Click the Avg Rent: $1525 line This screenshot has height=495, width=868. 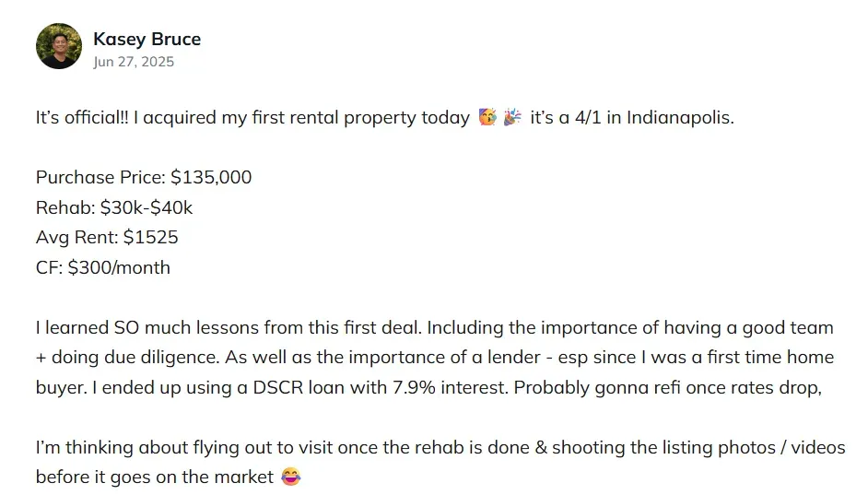[x=107, y=238]
